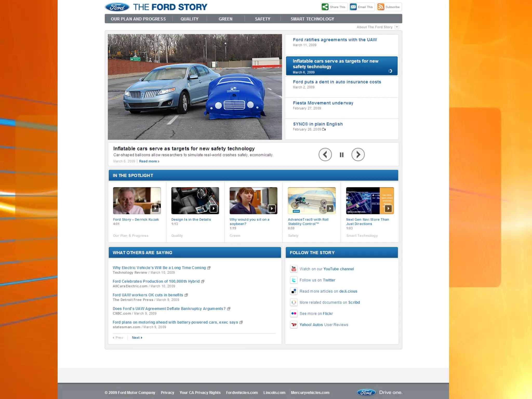Click the Flickr dots icon
This screenshot has height=399, width=532.
(x=294, y=314)
